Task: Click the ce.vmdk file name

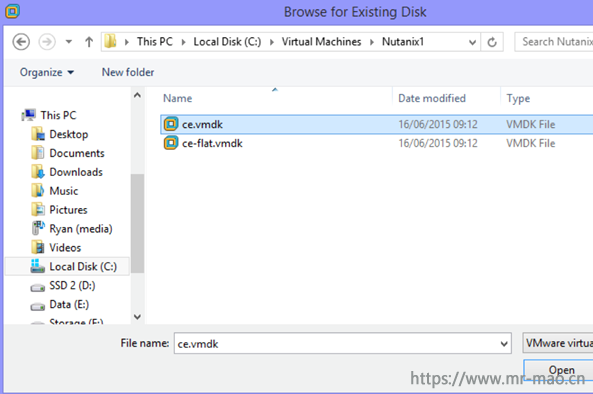Action: 202,124
